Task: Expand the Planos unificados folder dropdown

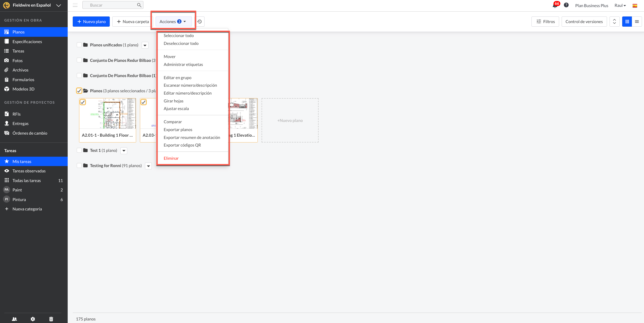Action: (145, 45)
